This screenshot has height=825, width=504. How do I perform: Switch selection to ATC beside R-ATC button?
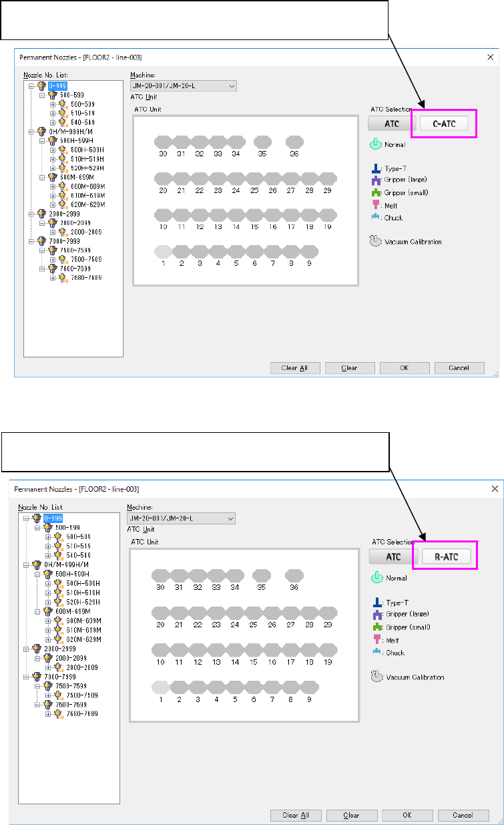coord(394,556)
